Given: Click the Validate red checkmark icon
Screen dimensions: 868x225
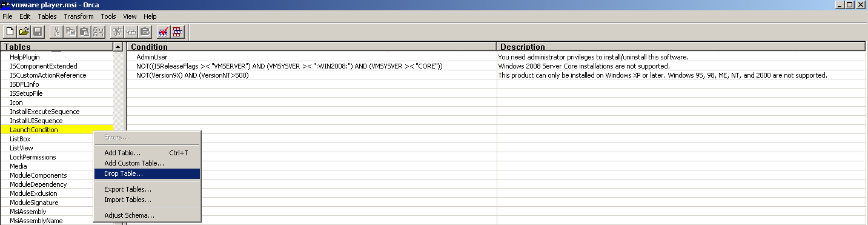Looking at the screenshot, I should (x=164, y=32).
